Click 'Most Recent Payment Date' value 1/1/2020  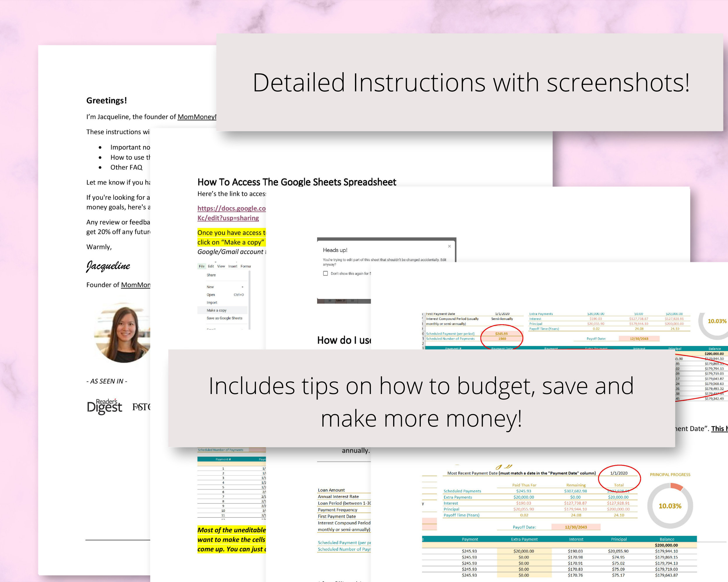pos(619,473)
